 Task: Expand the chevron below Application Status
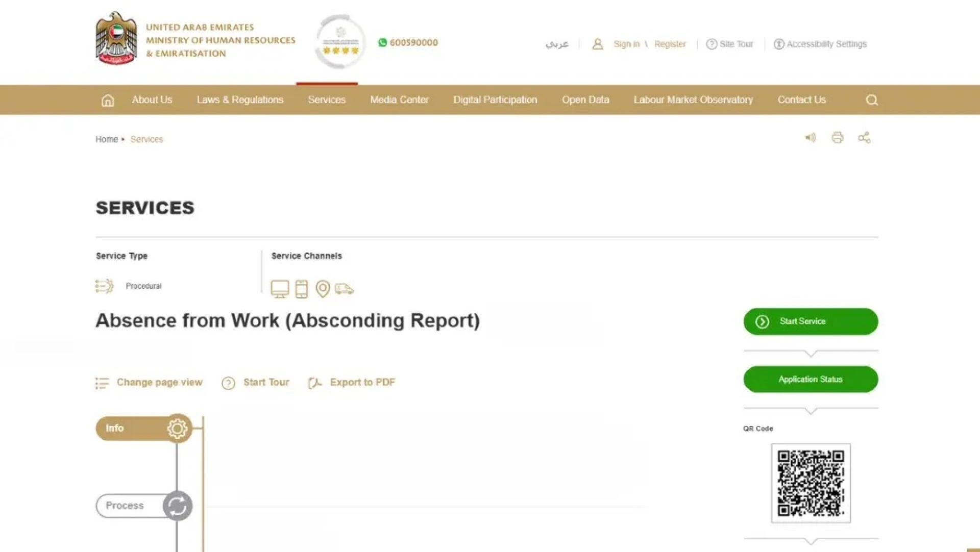tap(810, 410)
